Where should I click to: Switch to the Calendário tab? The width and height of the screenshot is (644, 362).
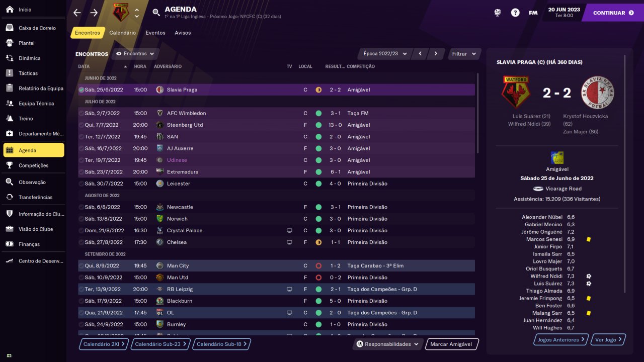tap(122, 33)
